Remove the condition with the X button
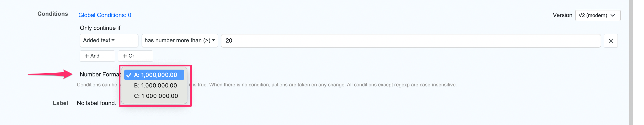644x125 pixels. (x=611, y=41)
